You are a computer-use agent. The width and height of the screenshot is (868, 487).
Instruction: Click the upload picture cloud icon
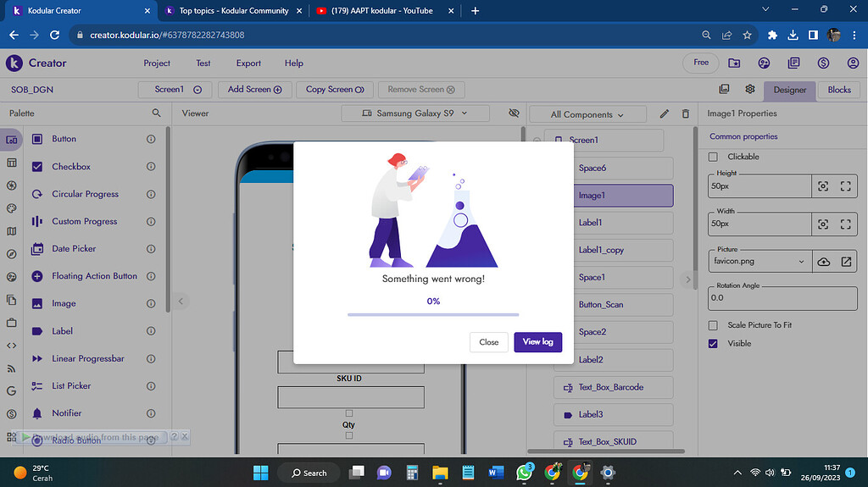pyautogui.click(x=823, y=262)
